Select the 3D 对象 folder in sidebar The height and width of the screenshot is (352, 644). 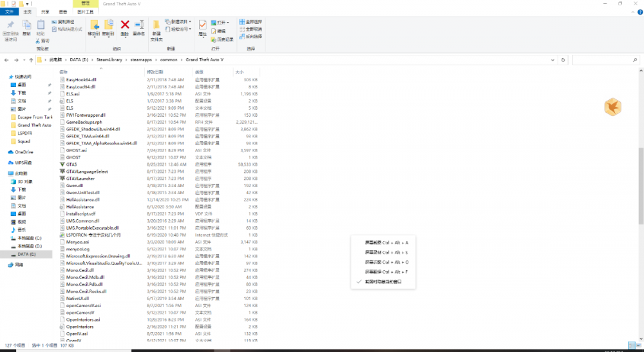pyautogui.click(x=21, y=181)
